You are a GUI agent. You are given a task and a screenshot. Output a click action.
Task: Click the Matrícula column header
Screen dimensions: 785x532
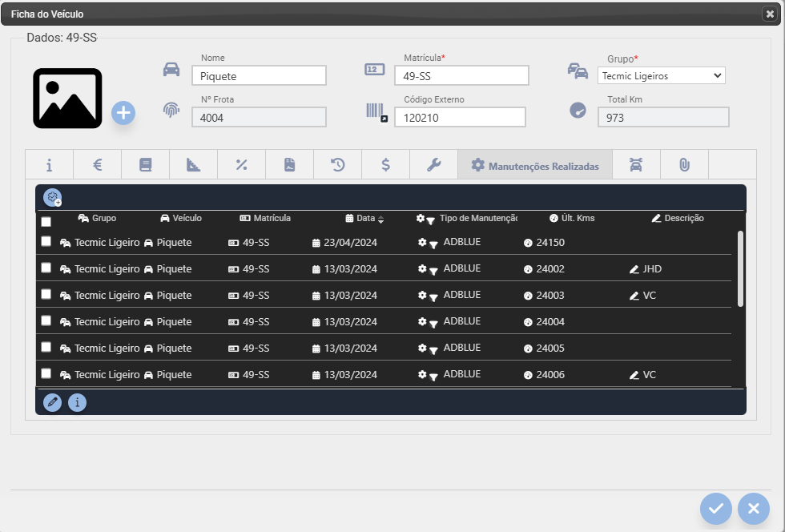265,219
